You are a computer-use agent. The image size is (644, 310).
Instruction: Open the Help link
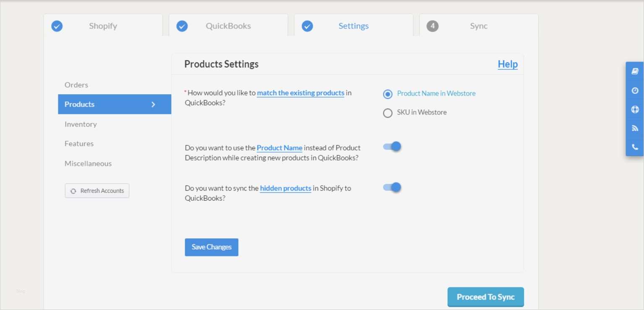(508, 64)
